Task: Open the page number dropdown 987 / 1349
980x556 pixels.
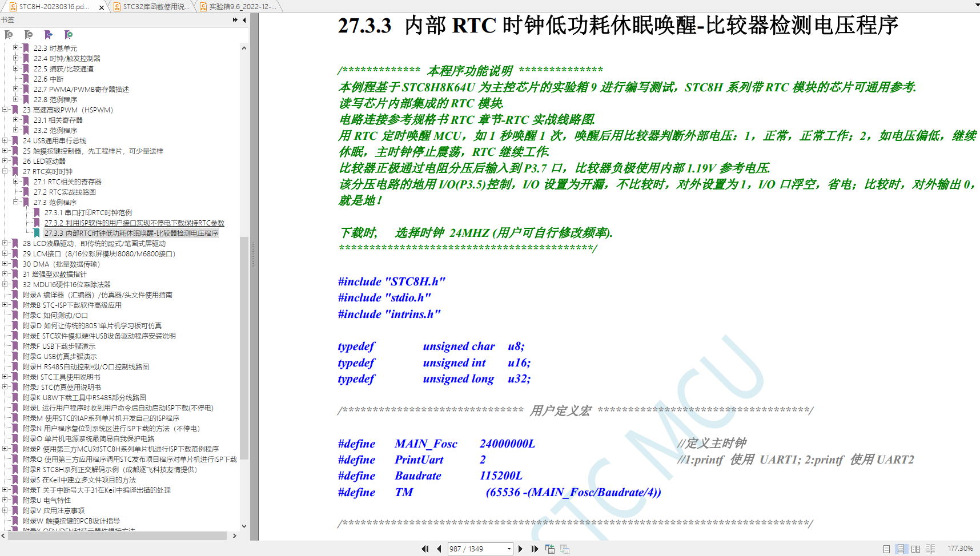Action: pos(509,549)
